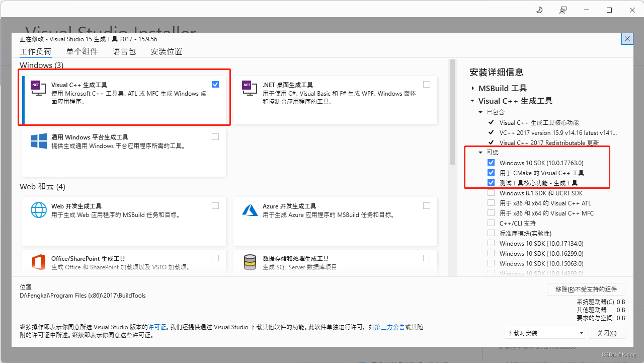The height and width of the screenshot is (363, 644).
Task: Click the Office/SharePoint 生成工具 icon
Action: [x=39, y=262]
